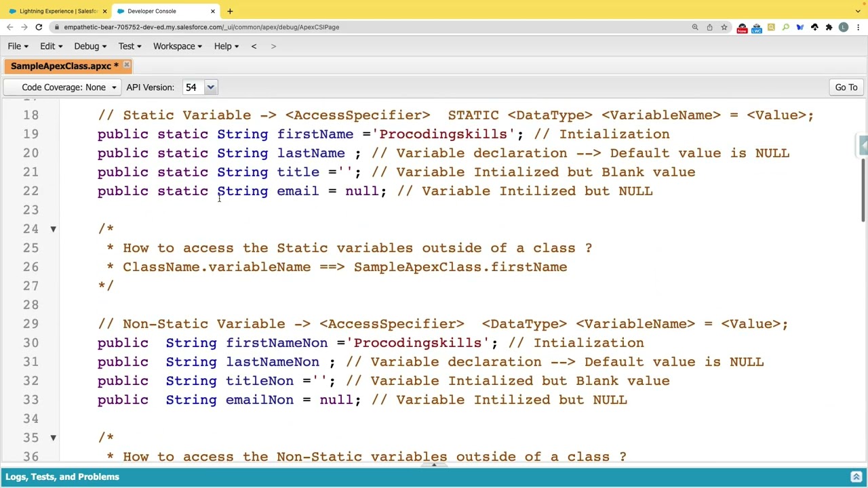Screen dimensions: 868x488
Task: Click 'email' variable on line 22
Action: pos(298,191)
